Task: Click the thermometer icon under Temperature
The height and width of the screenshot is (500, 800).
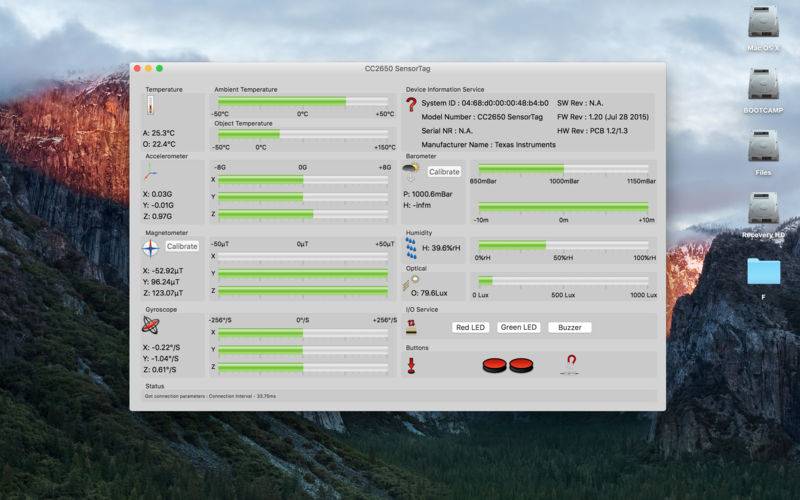Action: [x=150, y=106]
